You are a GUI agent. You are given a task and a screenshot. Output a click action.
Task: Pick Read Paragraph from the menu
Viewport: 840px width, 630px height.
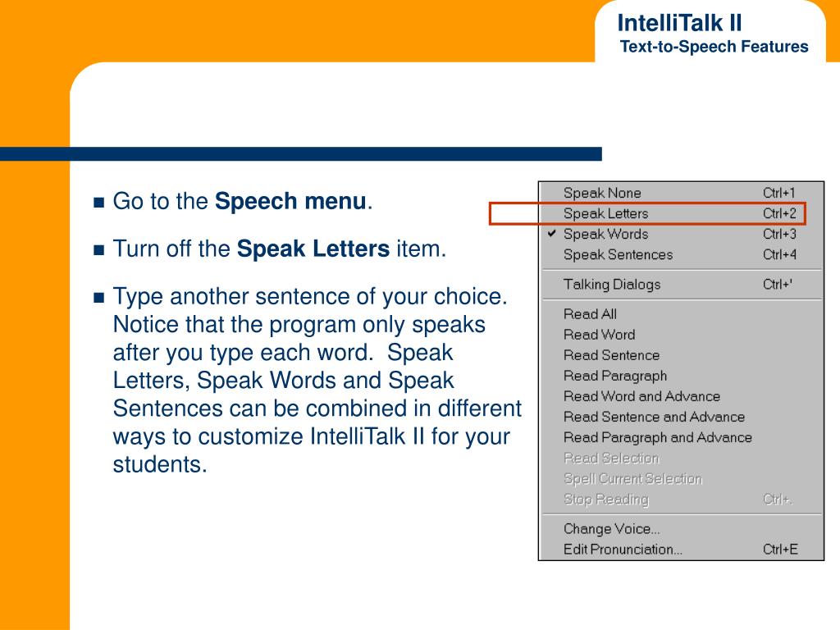[681, 376]
